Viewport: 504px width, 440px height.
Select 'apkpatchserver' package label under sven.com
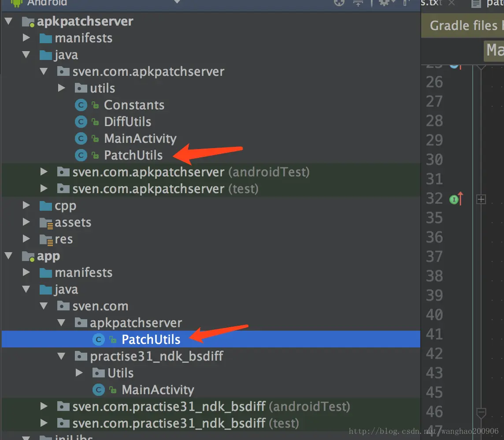coord(136,323)
